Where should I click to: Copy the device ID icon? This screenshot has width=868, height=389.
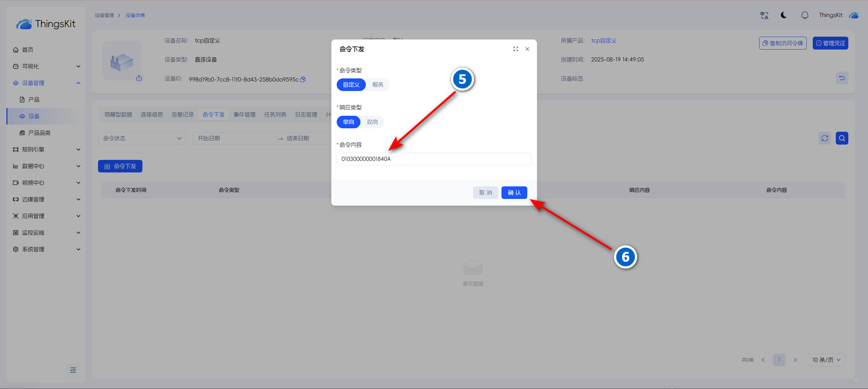[303, 79]
